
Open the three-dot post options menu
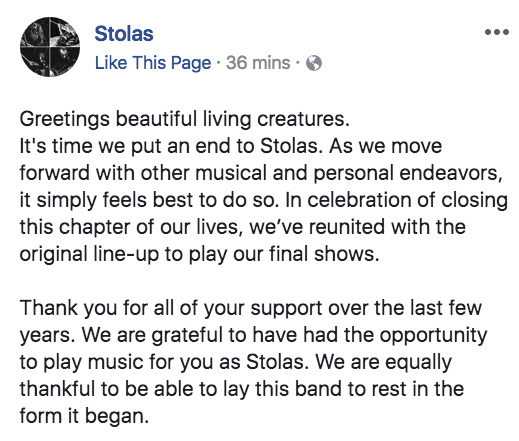tap(497, 32)
